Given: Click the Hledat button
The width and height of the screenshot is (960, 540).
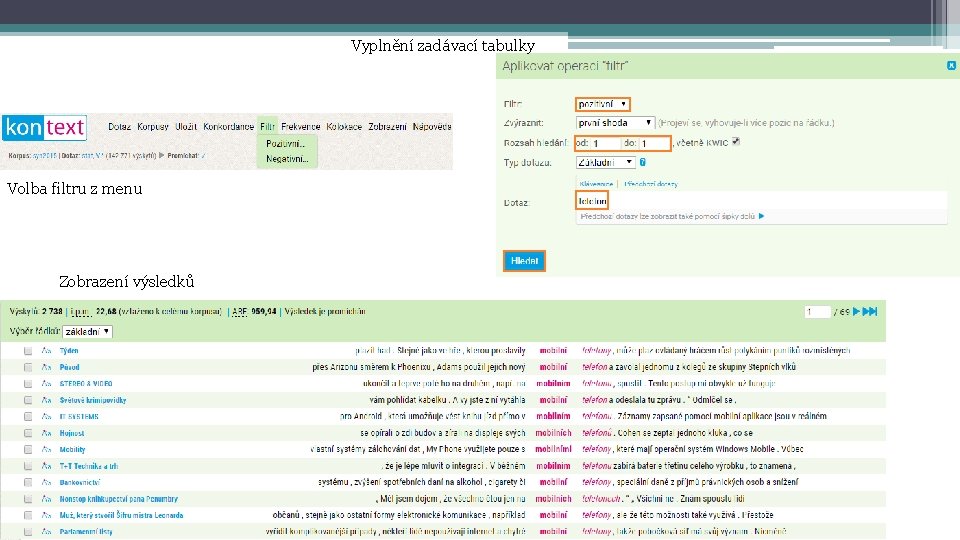Looking at the screenshot, I should (524, 261).
